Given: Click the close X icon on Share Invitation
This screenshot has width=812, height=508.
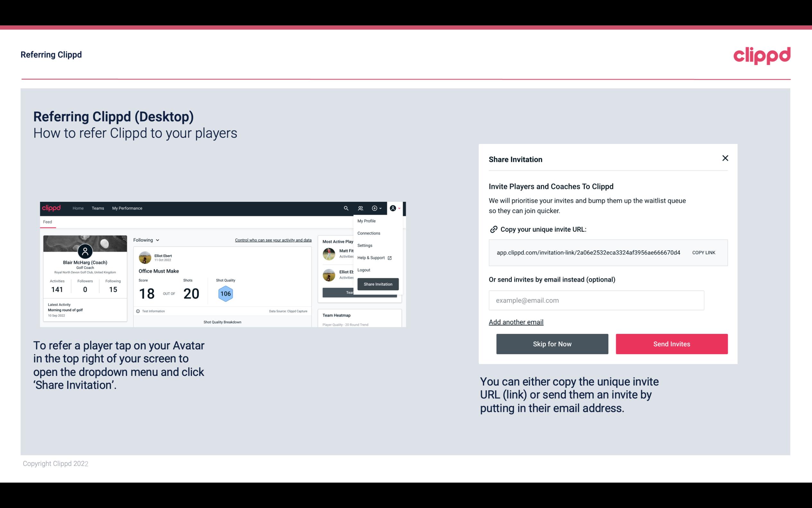Looking at the screenshot, I should pyautogui.click(x=725, y=158).
